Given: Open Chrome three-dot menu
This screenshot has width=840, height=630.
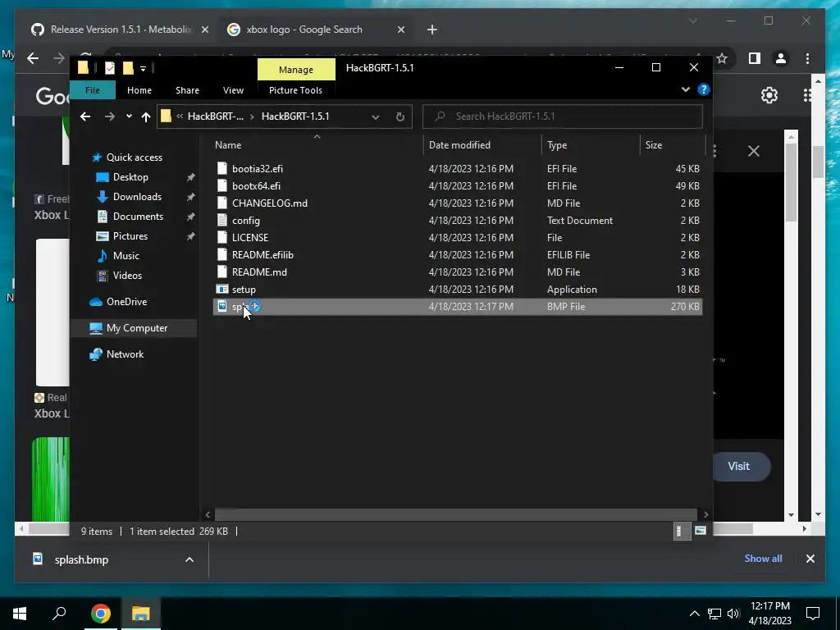Looking at the screenshot, I should (x=807, y=58).
